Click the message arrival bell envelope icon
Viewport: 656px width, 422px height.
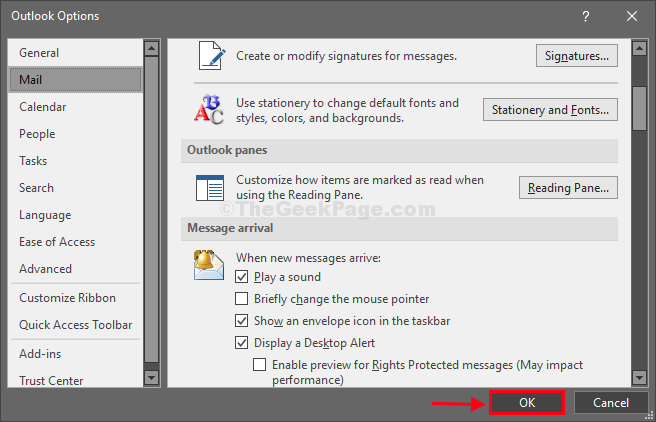(208, 265)
